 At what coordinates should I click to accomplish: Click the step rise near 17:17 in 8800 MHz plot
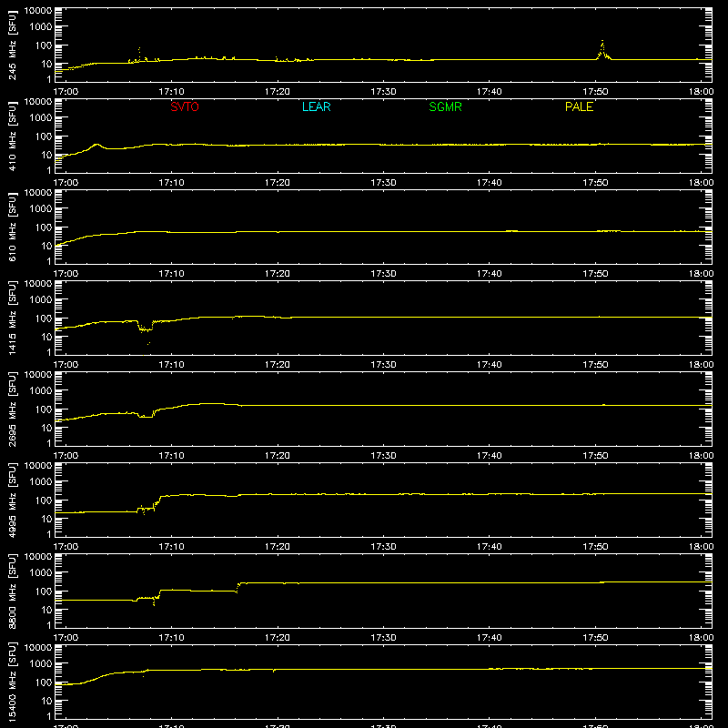point(238,586)
